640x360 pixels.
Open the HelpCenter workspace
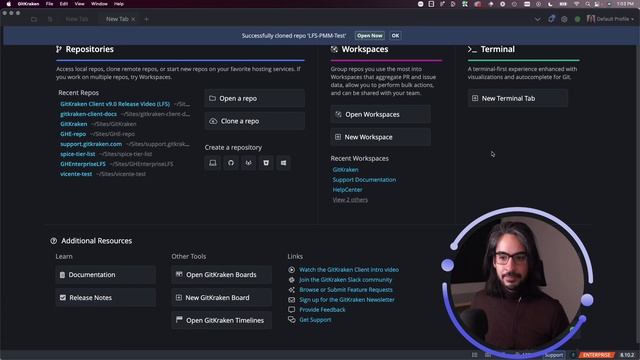(347, 189)
